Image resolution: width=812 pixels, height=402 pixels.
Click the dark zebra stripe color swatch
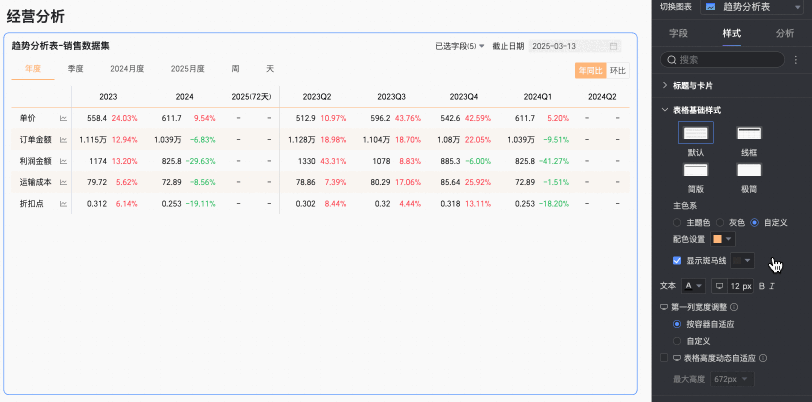(737, 261)
